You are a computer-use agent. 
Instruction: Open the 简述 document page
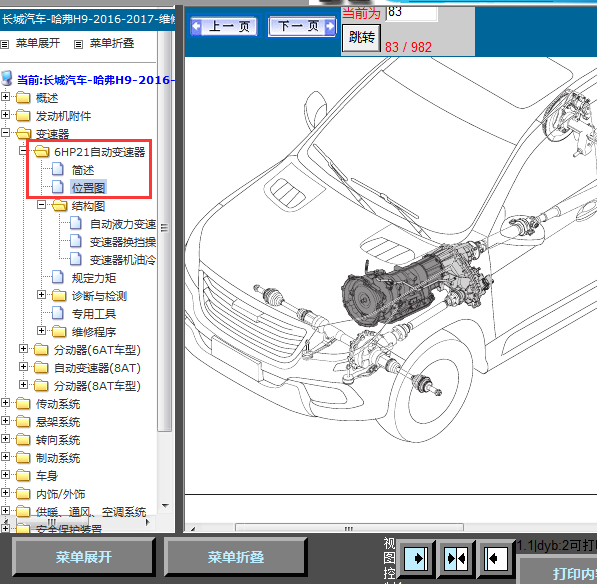[x=83, y=170]
